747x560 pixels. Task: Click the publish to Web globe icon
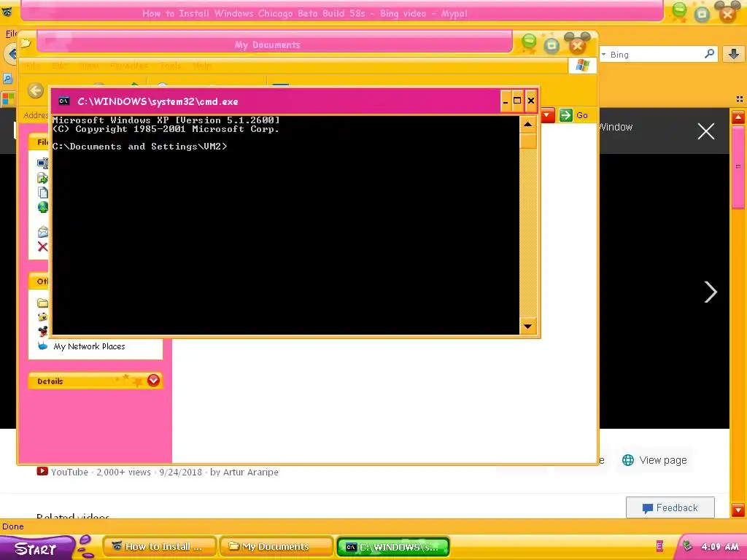(43, 207)
